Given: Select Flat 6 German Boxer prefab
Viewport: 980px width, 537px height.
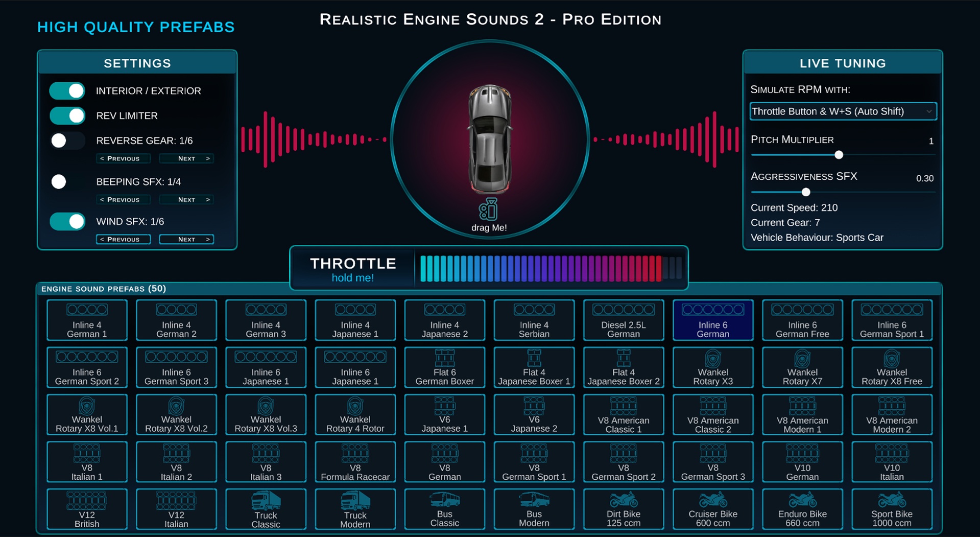Looking at the screenshot, I should click(444, 367).
